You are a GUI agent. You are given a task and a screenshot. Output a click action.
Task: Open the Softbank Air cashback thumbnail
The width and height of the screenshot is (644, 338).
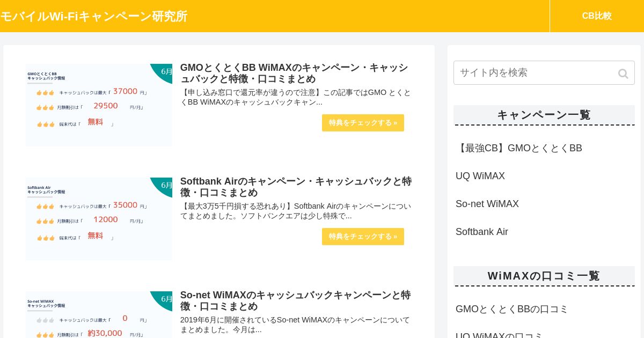(99, 219)
